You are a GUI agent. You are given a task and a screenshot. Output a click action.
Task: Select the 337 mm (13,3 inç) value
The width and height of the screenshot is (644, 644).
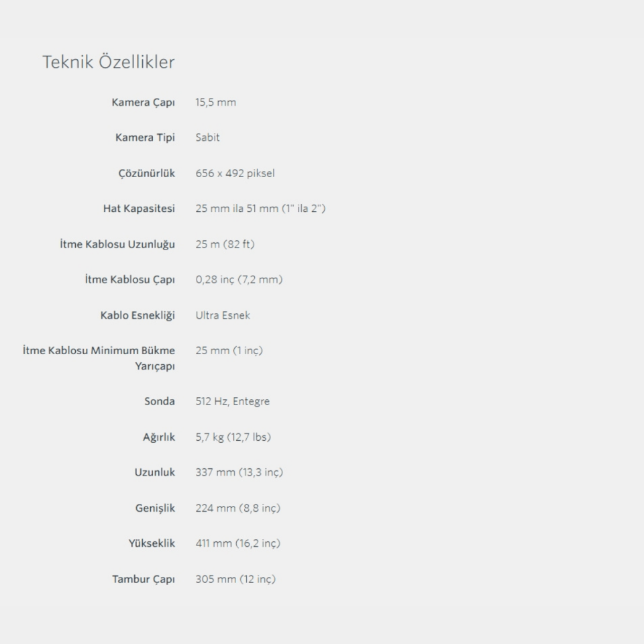coord(239,472)
